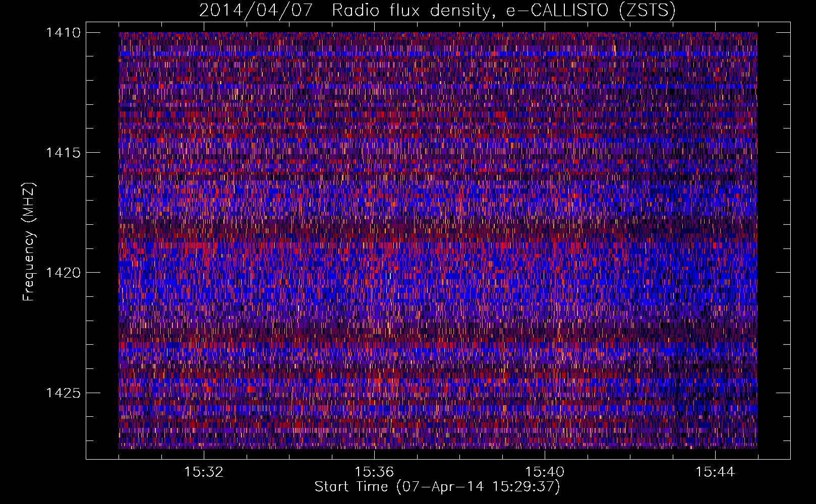Screen dimensions: 816x504
Task: Select the 1420 frequency axis label
Action: tap(63, 273)
